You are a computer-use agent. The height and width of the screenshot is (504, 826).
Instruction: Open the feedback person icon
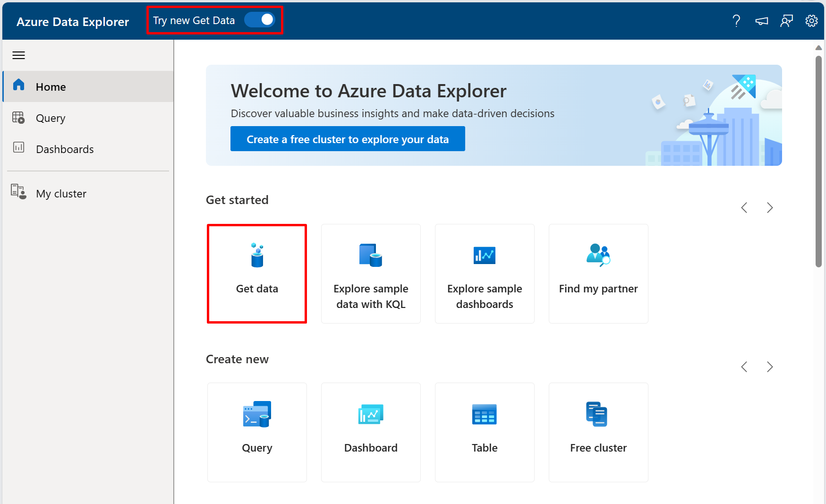787,21
